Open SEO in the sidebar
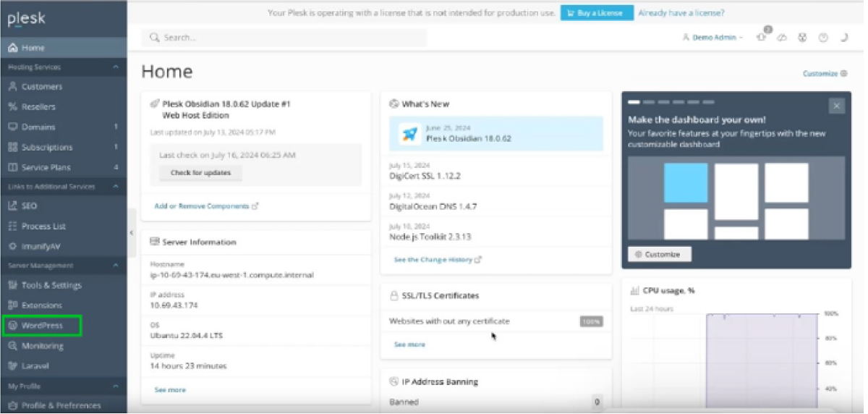 pos(64,206)
